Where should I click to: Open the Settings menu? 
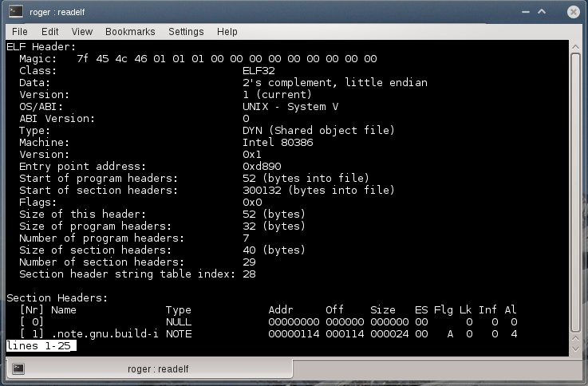(185, 32)
